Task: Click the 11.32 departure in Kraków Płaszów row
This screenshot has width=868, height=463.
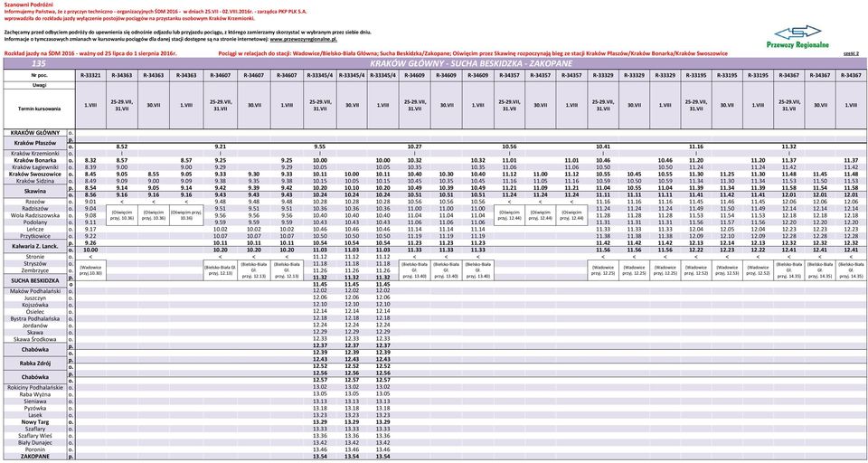Action: 788,146
